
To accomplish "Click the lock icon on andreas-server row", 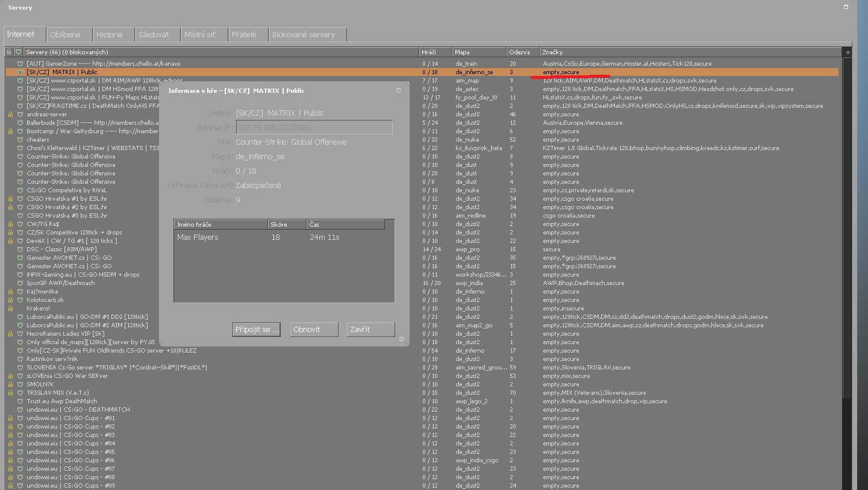I will tap(10, 114).
